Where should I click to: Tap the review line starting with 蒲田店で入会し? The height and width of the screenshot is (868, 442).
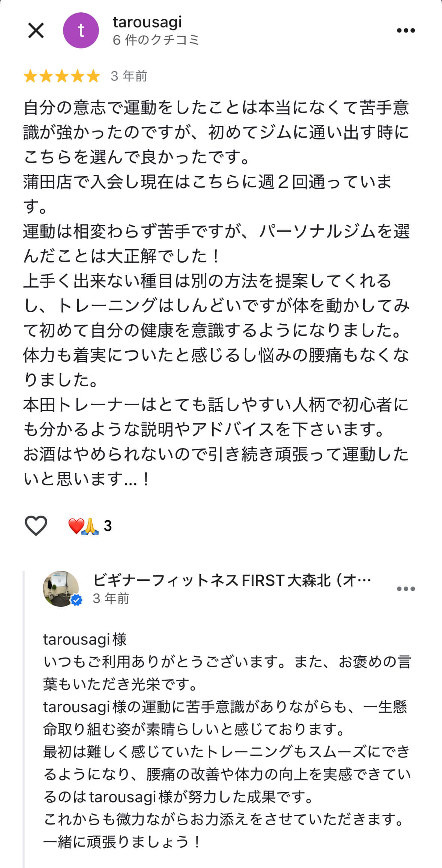click(x=207, y=182)
